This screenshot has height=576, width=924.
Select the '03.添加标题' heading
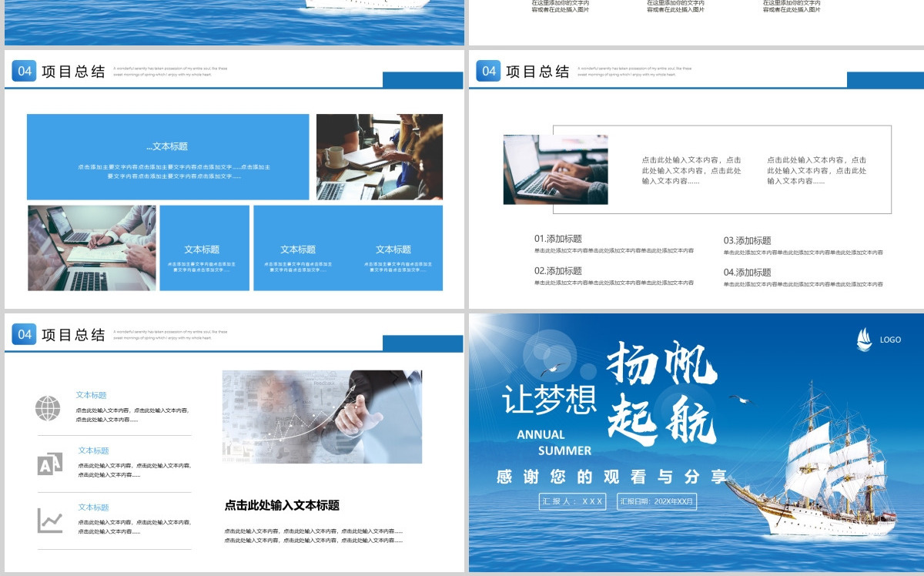click(747, 240)
